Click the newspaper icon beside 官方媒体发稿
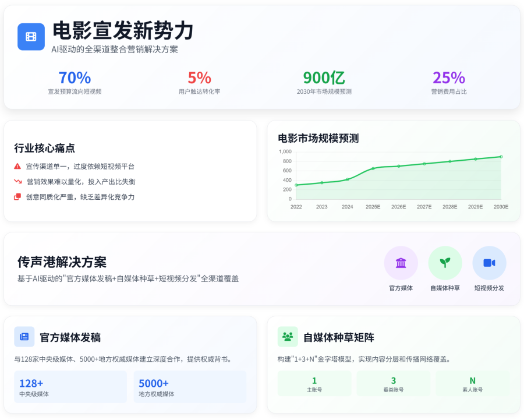This screenshot has height=420, width=524. (x=24, y=337)
